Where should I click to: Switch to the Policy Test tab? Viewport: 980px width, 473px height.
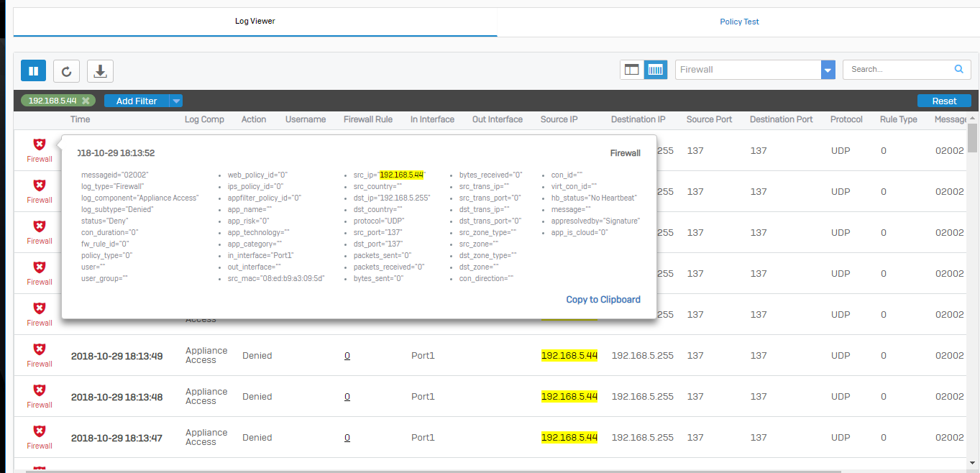739,22
